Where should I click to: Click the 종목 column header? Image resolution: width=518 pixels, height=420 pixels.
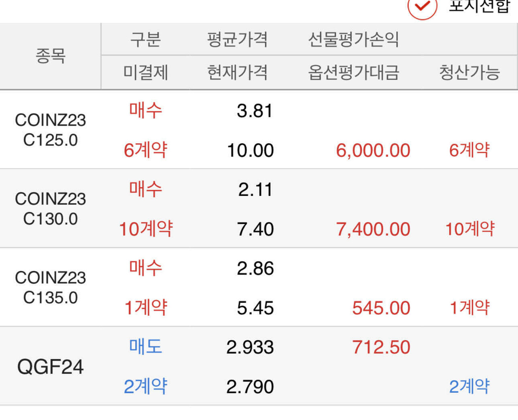pos(51,56)
